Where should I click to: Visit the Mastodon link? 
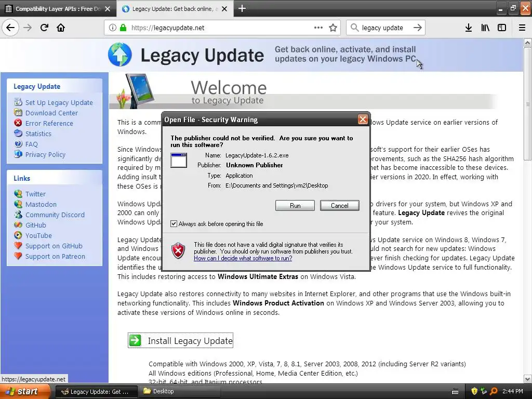(41, 204)
